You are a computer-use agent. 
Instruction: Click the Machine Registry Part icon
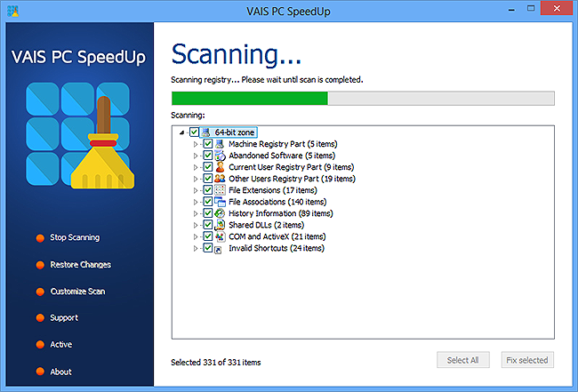(x=220, y=144)
